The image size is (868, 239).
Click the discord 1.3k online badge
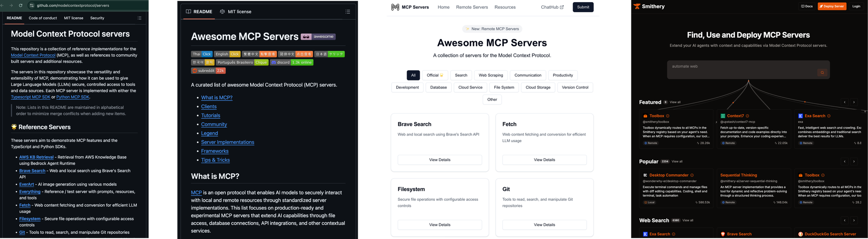[292, 62]
